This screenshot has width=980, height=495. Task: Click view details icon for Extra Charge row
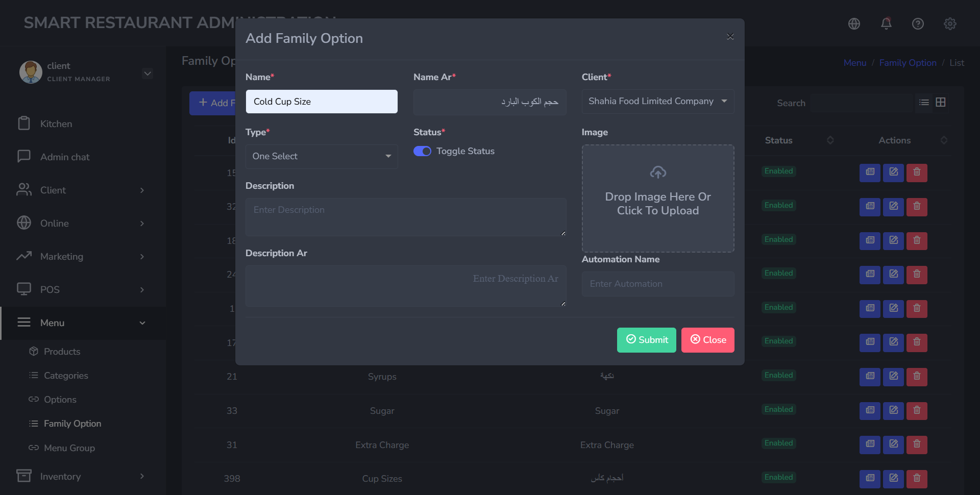pyautogui.click(x=870, y=444)
